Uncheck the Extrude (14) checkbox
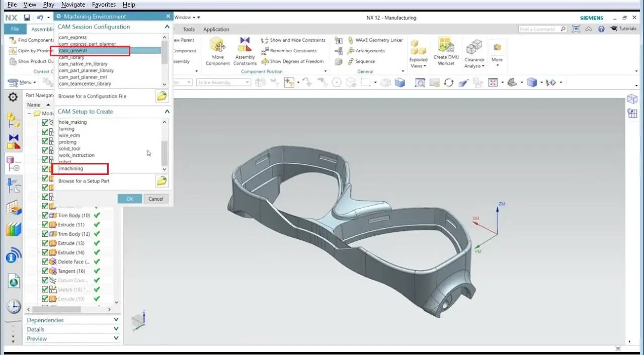644x355 pixels. [45, 252]
